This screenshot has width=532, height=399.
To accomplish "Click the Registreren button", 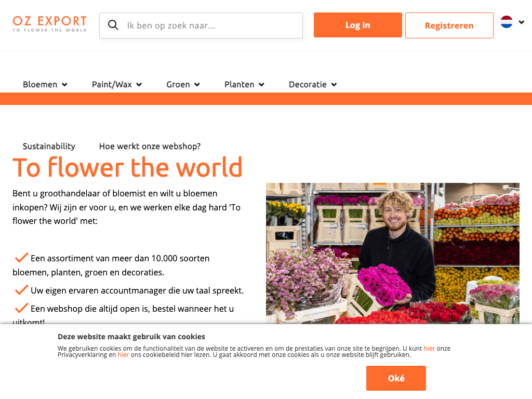I will (449, 25).
